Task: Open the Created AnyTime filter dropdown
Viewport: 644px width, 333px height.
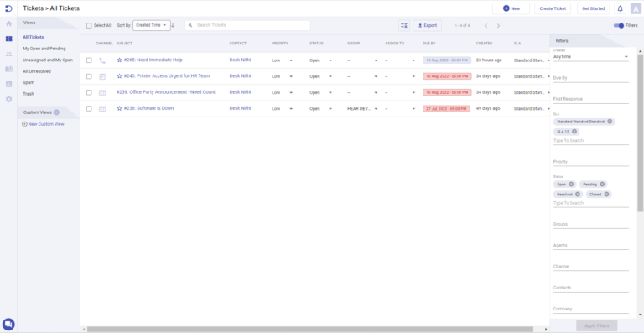Action: tap(590, 57)
